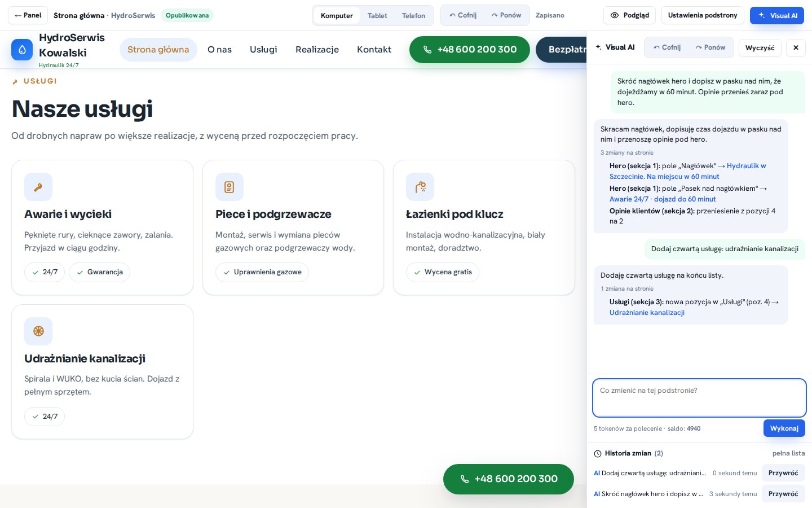812x508 pixels.
Task: Click the Wykonaj button
Action: pyautogui.click(x=784, y=428)
